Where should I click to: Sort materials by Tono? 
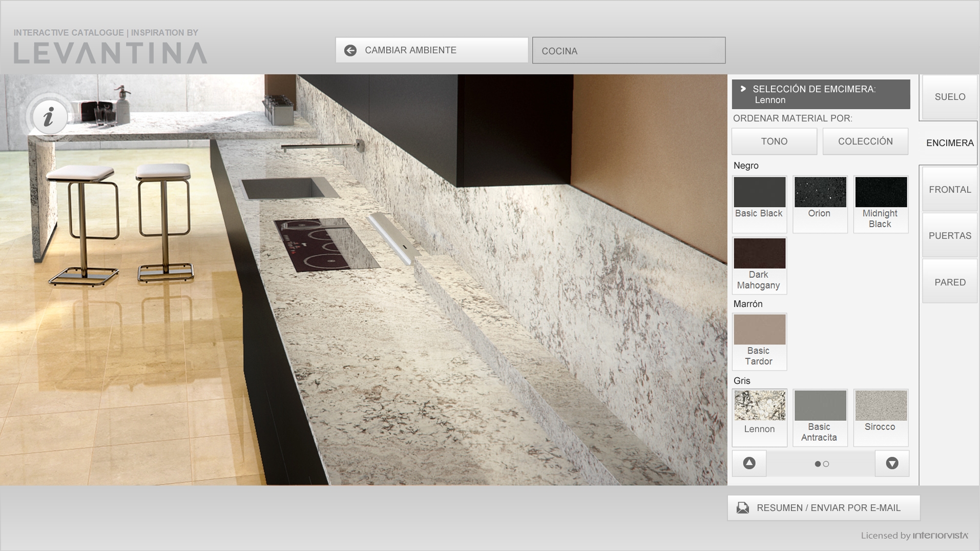click(774, 141)
